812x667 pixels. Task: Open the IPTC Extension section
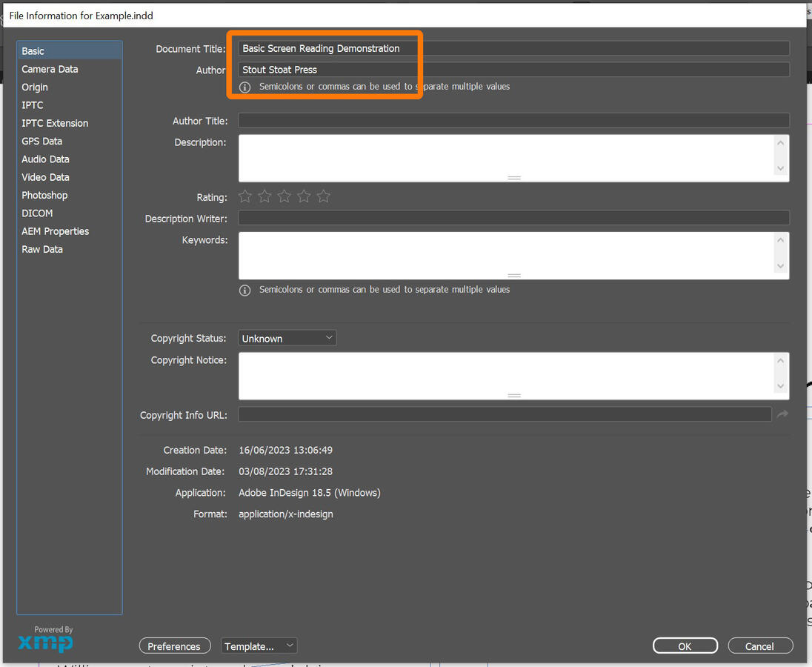56,122
